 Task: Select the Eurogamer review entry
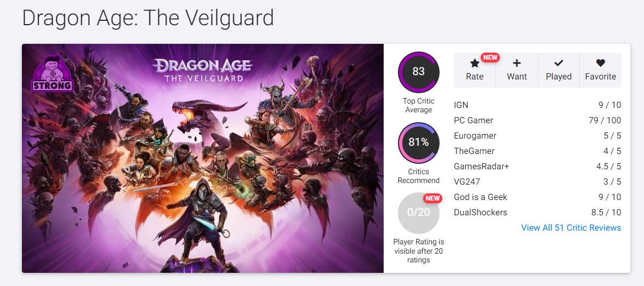tap(475, 136)
